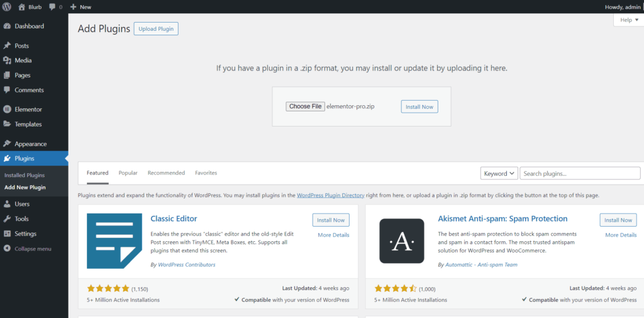Click the Search plugins input field
This screenshot has width=644, height=318.
coord(580,174)
